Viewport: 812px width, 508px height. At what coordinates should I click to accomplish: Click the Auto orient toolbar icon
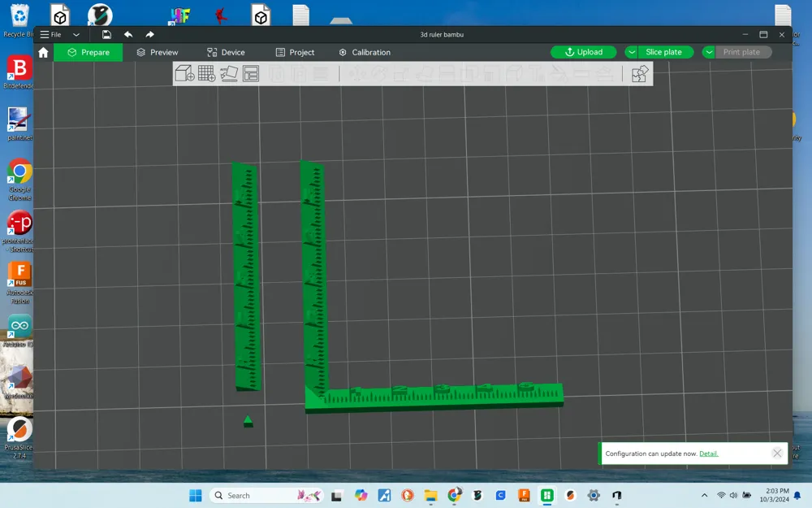229,74
